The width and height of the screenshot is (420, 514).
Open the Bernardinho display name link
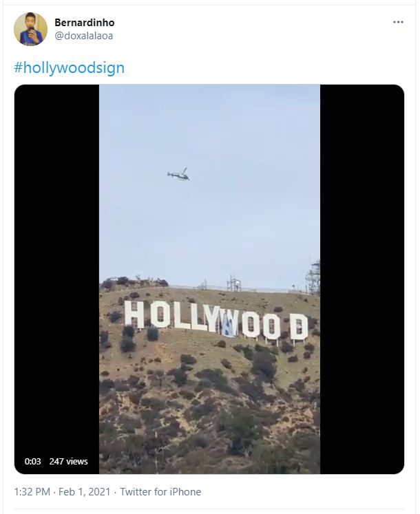click(84, 23)
